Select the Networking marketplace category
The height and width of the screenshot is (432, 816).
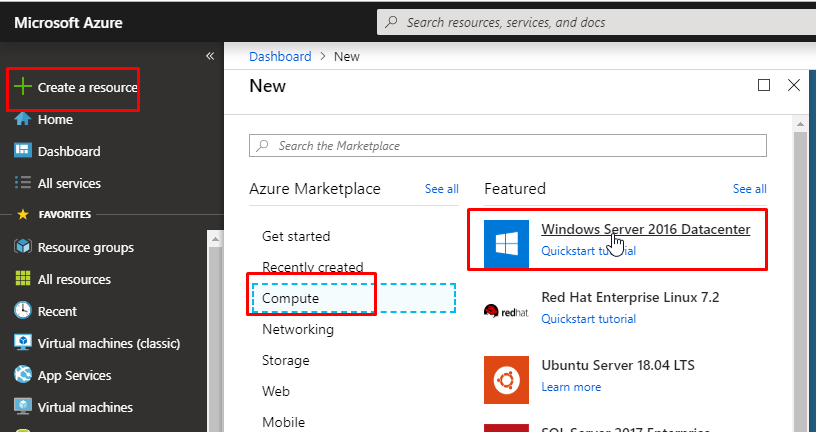pos(298,329)
